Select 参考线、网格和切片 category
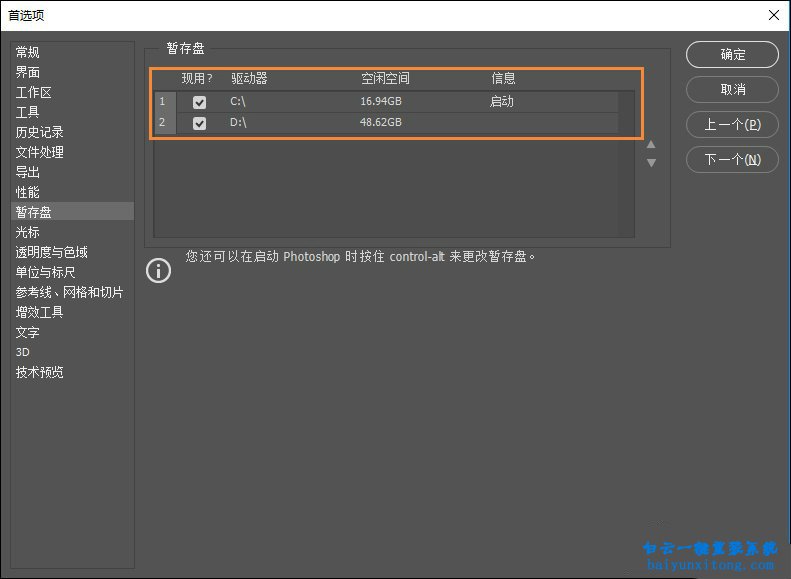 click(x=69, y=292)
